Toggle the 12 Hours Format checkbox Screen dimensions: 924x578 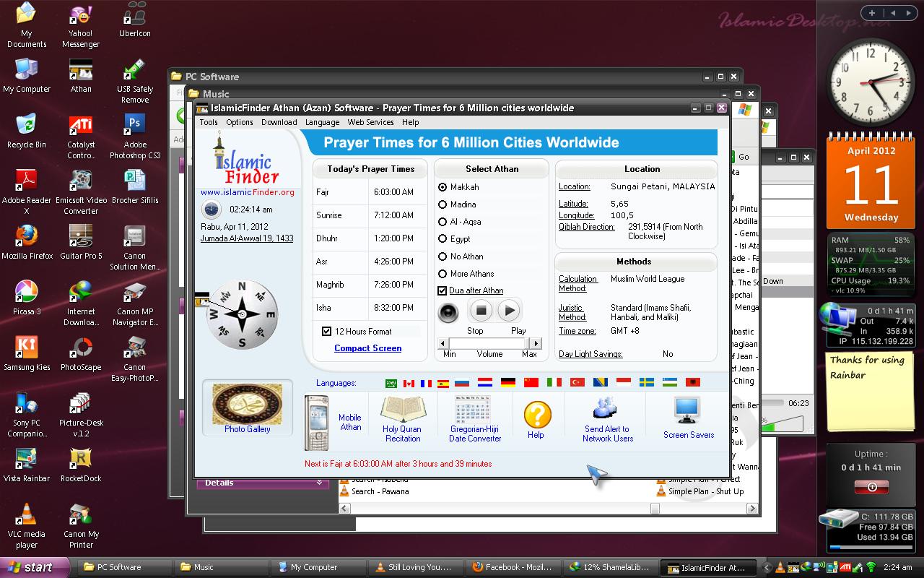(326, 331)
